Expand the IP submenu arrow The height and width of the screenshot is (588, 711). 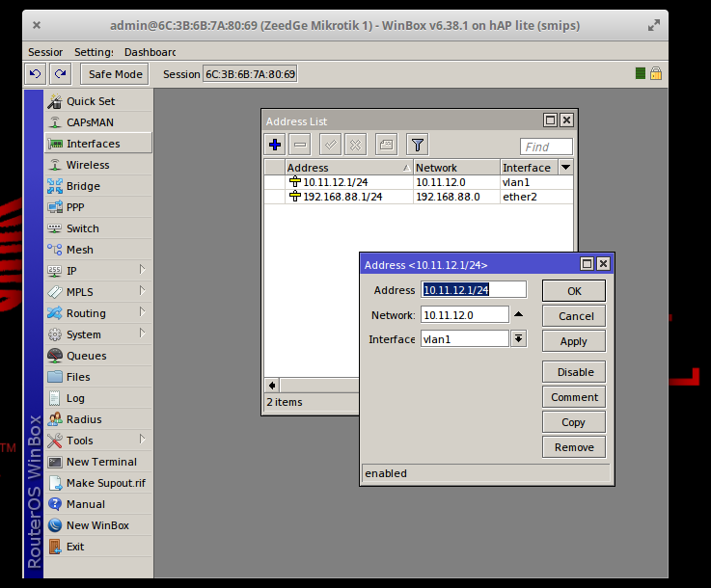coord(142,270)
